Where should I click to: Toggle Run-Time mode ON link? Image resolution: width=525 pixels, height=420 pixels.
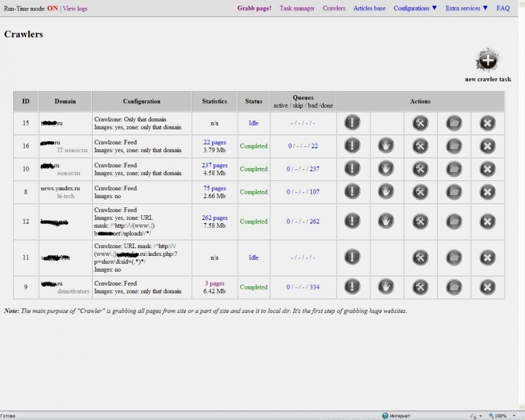pyautogui.click(x=52, y=9)
